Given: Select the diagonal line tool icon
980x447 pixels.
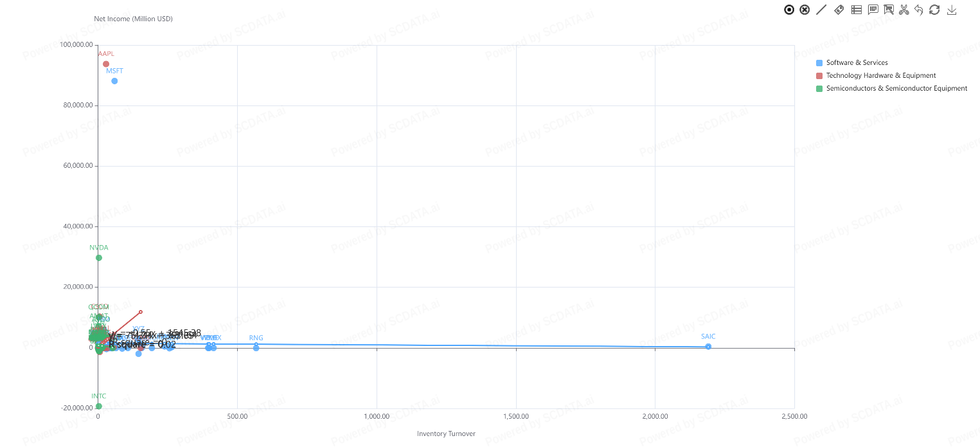Looking at the screenshot, I should 821,10.
